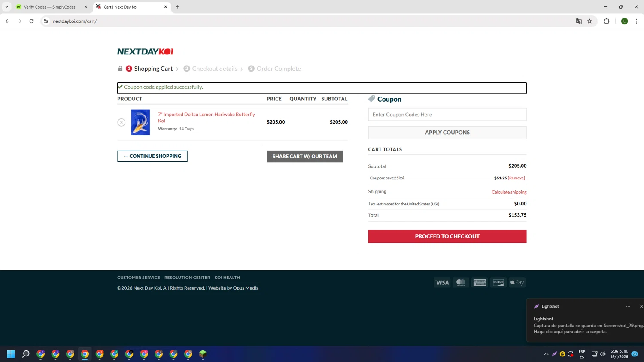Close the Verify Codes tab
This screenshot has height=362, width=644.
85,7
